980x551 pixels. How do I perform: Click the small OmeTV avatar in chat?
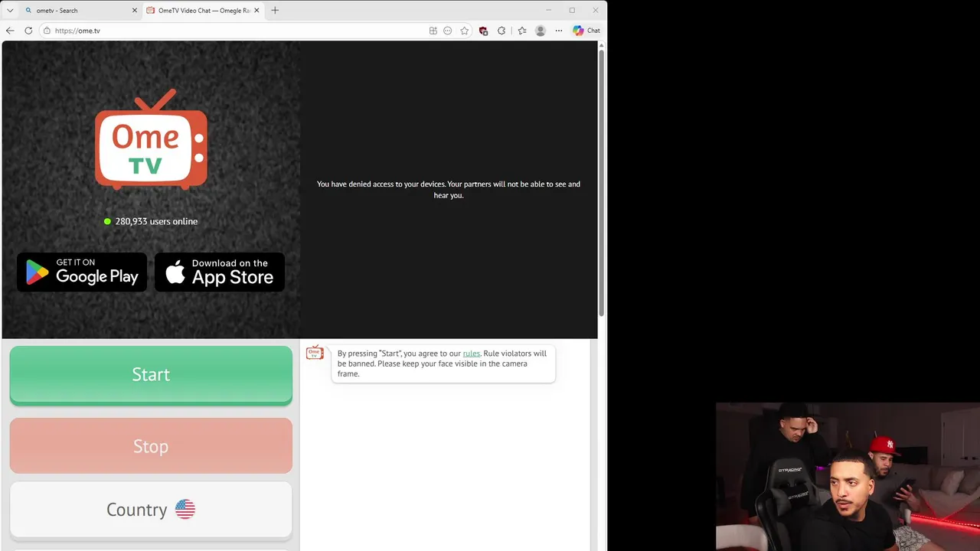coord(315,353)
